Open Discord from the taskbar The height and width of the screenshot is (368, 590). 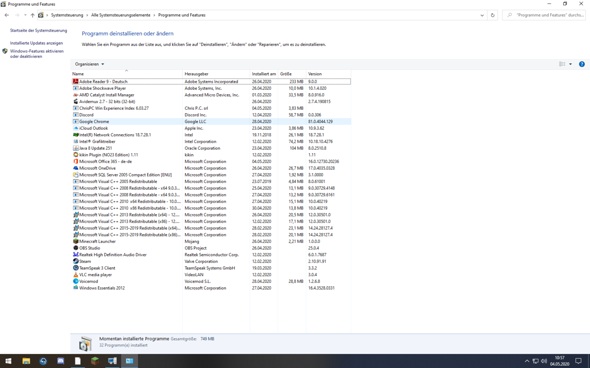(61, 361)
